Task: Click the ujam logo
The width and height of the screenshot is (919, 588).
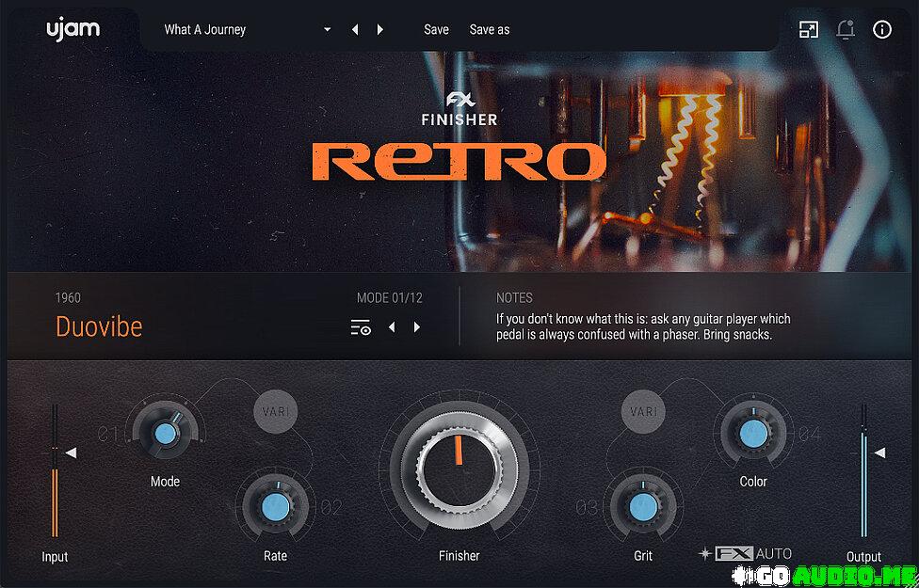Action: point(73,29)
